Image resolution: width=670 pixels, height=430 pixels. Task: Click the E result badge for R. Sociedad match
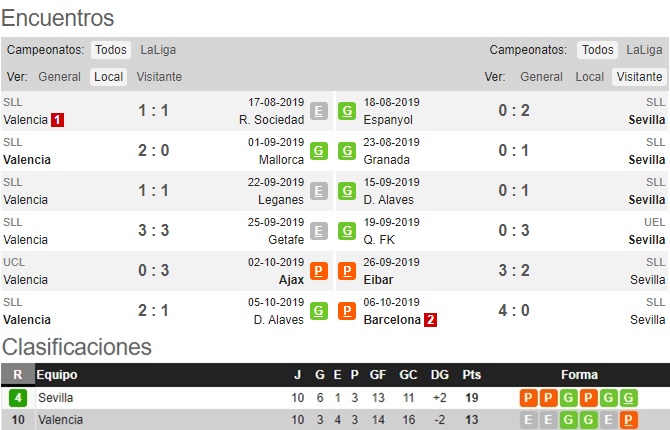click(319, 111)
